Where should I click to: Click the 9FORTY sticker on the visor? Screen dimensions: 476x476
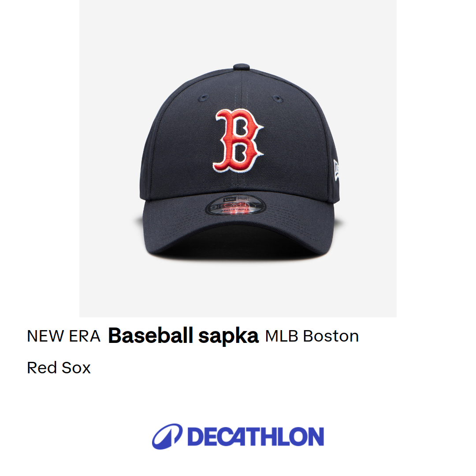(x=235, y=205)
